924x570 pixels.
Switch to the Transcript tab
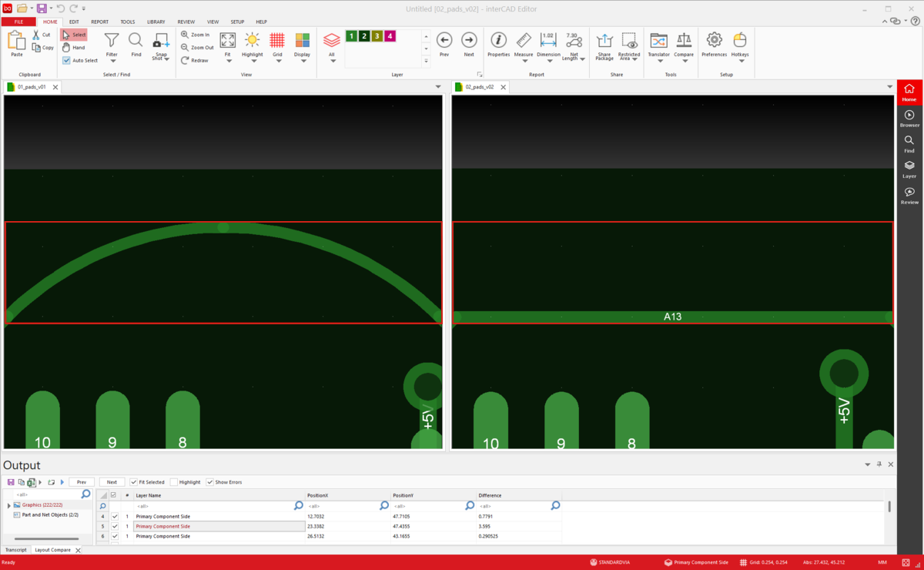(x=15, y=550)
